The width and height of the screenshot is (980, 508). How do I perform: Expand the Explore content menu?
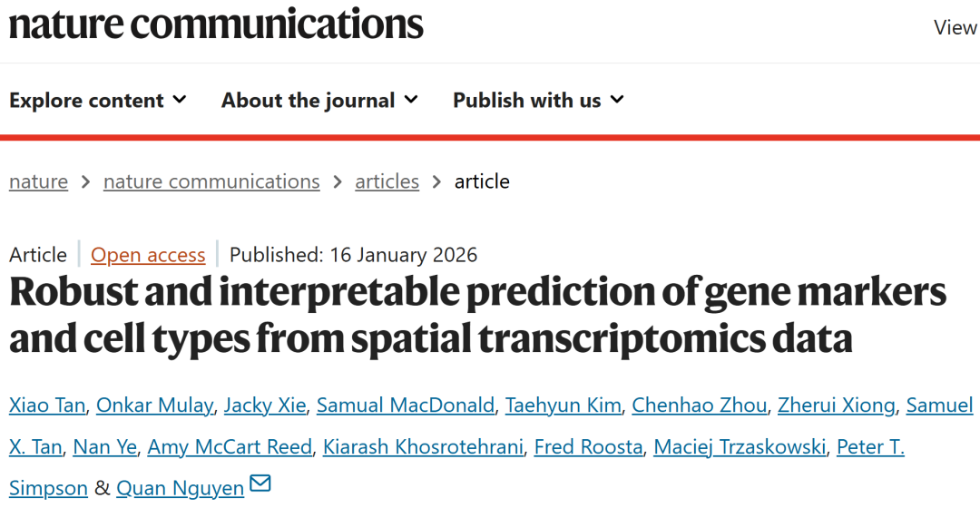pos(98,100)
